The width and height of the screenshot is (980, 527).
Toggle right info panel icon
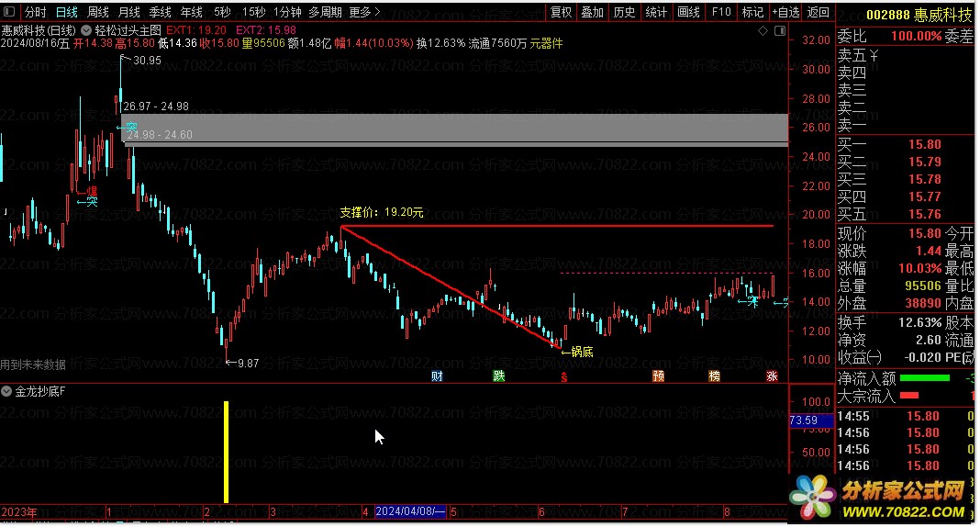pyautogui.click(x=779, y=30)
